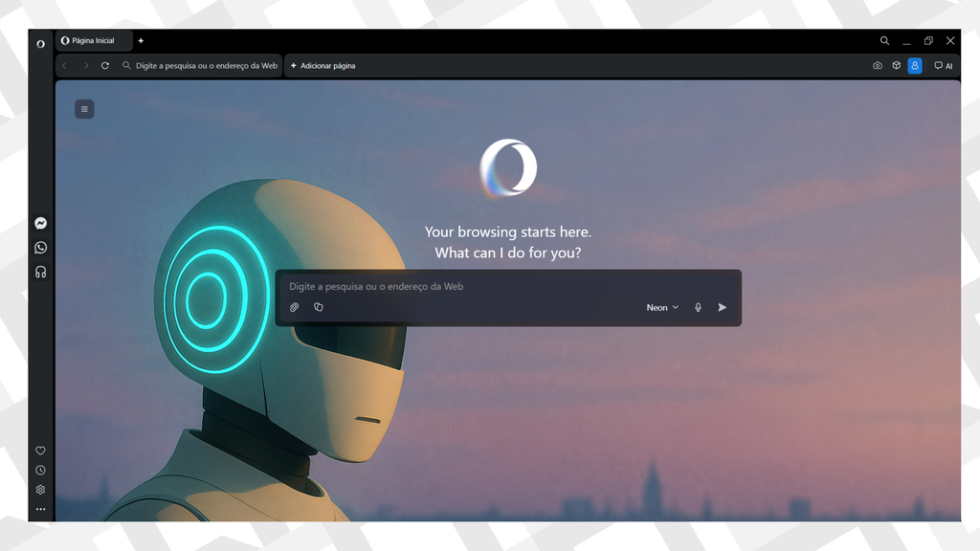Open the music player headphones icon
980x551 pixels.
coord(40,272)
